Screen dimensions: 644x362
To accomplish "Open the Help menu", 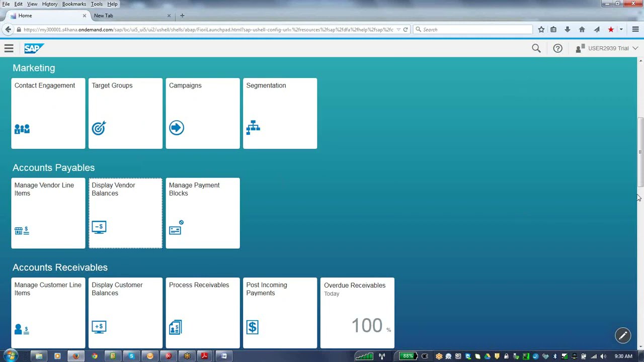I will 112,4.
